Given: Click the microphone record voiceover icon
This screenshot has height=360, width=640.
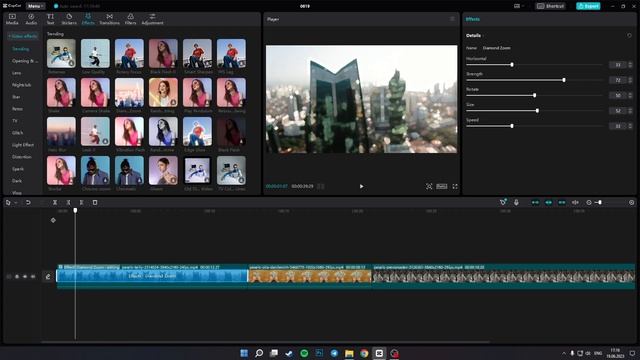Looking at the screenshot, I should pyautogui.click(x=516, y=202).
